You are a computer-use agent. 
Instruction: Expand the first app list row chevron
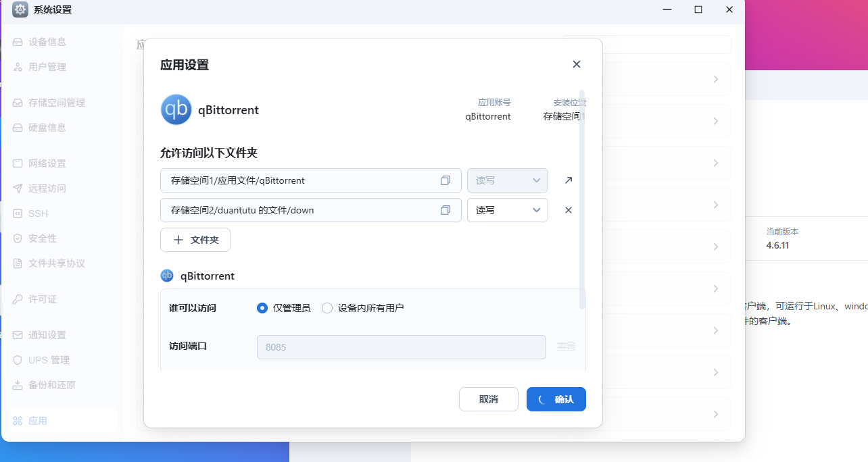pyautogui.click(x=716, y=79)
